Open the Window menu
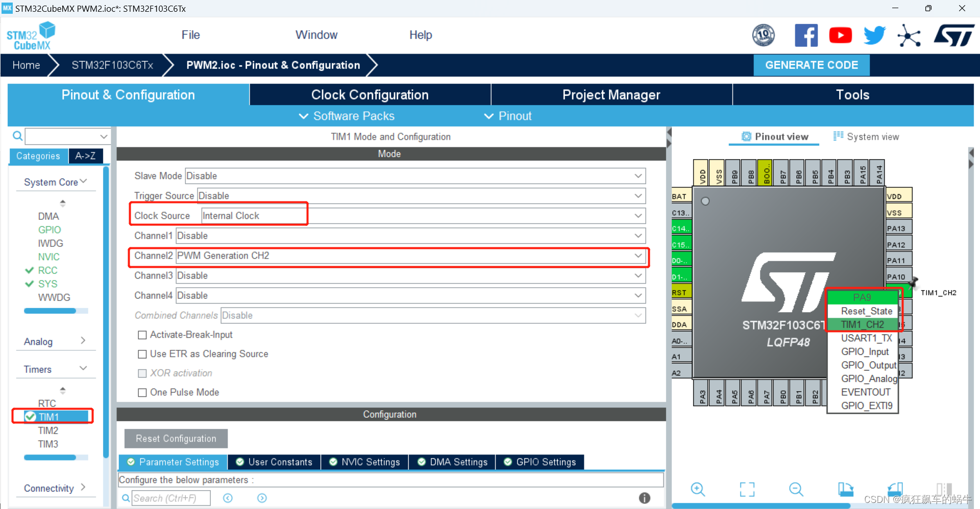The height and width of the screenshot is (509, 980). (316, 35)
